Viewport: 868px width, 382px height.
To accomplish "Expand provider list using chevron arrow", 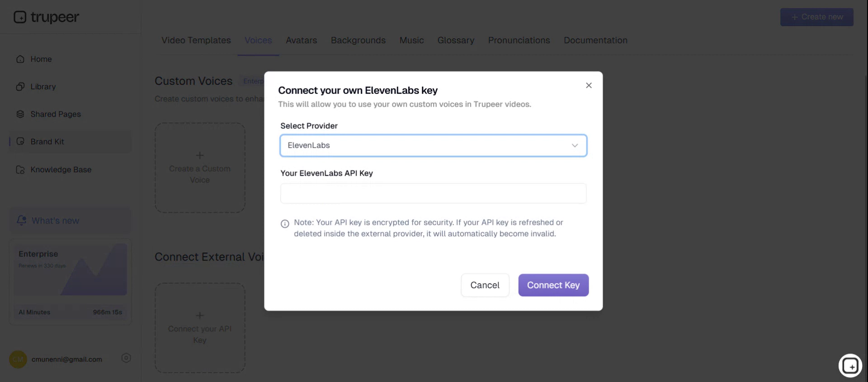I will [x=575, y=145].
